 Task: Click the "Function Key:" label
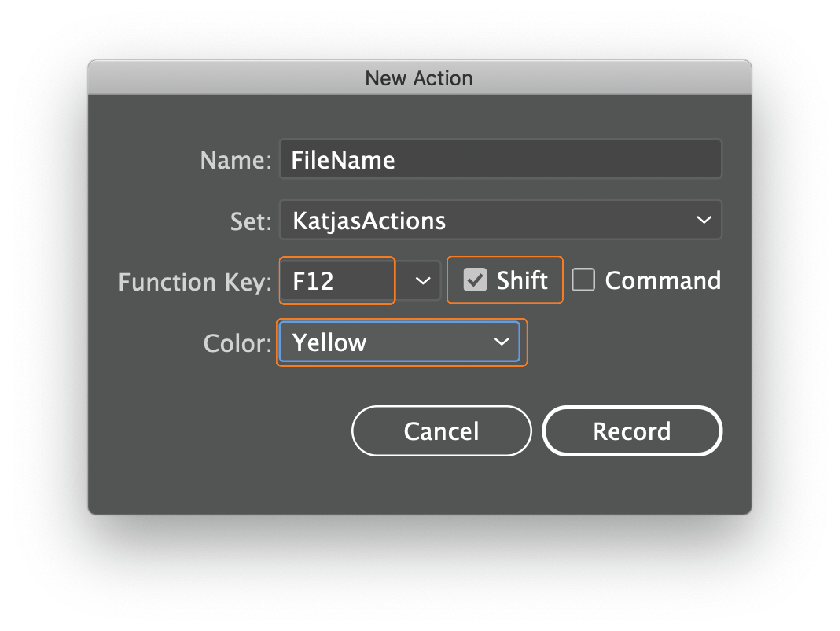pyautogui.click(x=195, y=282)
